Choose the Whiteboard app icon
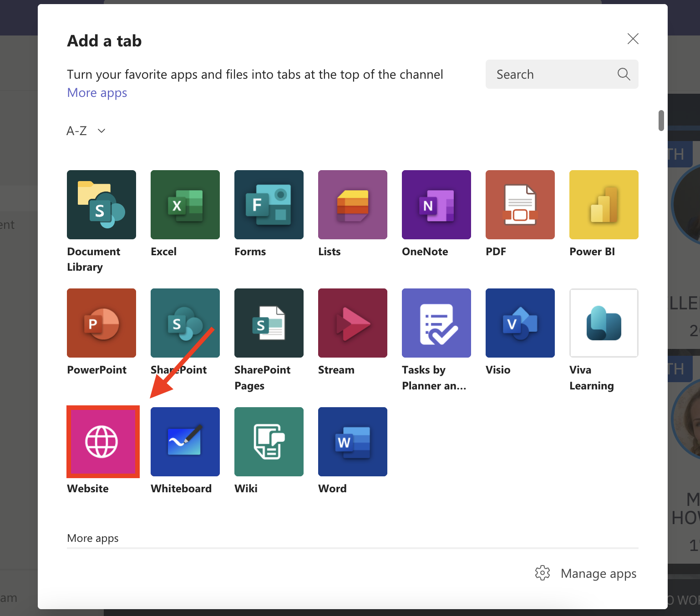 (185, 442)
